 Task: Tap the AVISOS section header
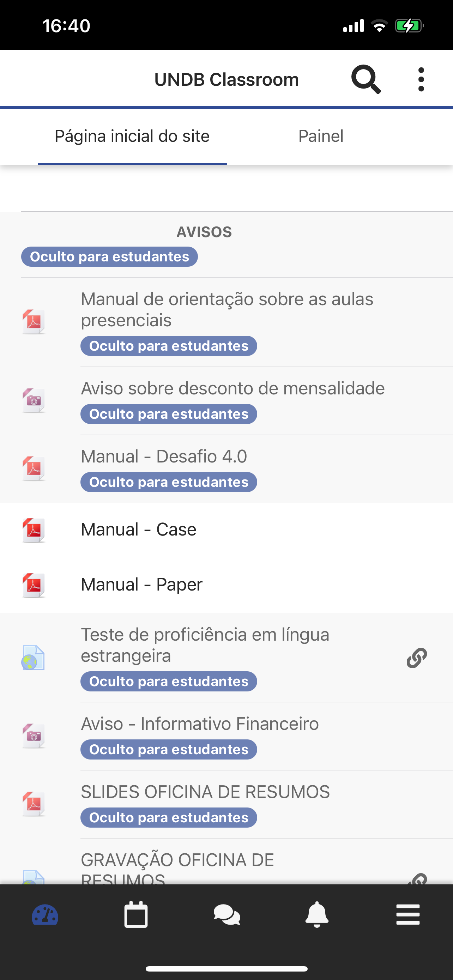point(204,232)
